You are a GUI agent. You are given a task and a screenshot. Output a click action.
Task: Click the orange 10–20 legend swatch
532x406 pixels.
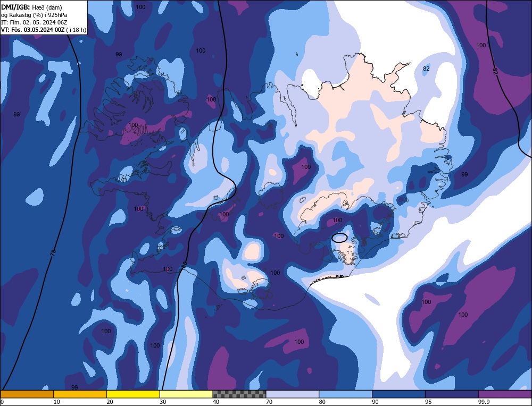[80, 394]
